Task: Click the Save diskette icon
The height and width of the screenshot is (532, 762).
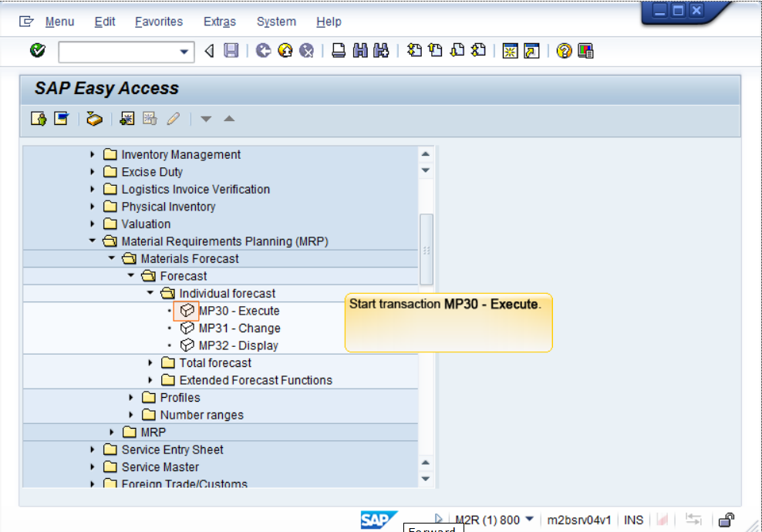Action: [x=231, y=51]
